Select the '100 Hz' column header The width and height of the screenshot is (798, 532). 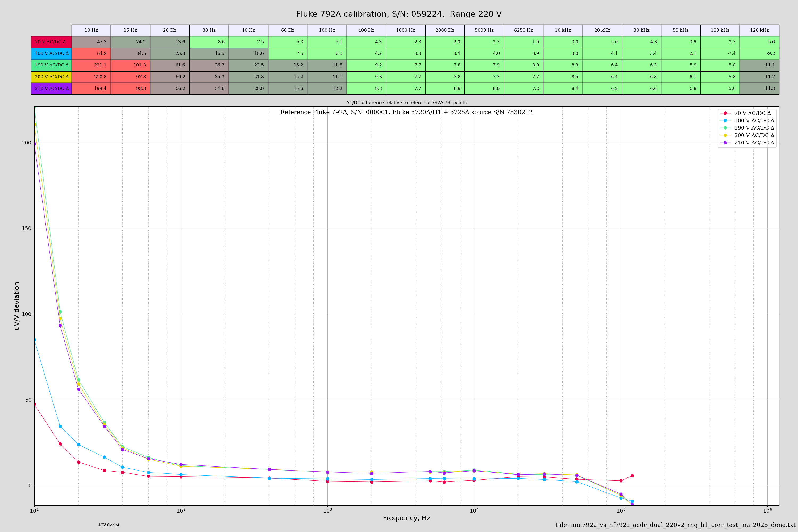327,30
